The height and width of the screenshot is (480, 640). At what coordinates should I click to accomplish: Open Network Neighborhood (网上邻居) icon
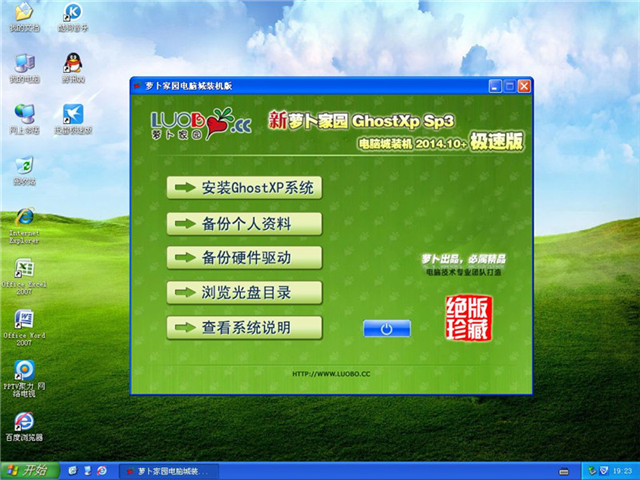click(x=24, y=119)
